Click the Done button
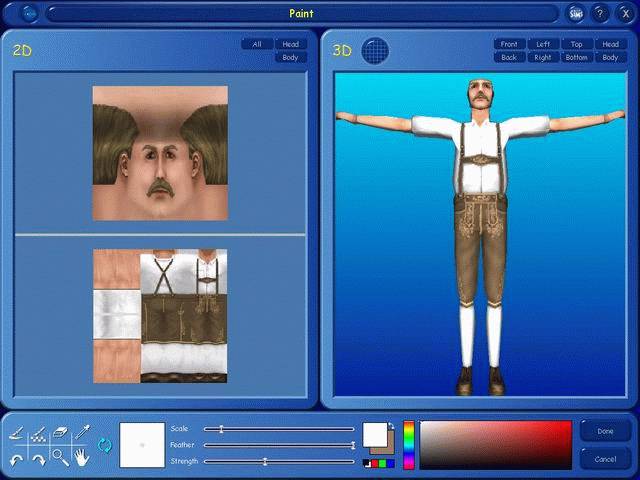640x480 pixels. pyautogui.click(x=605, y=431)
